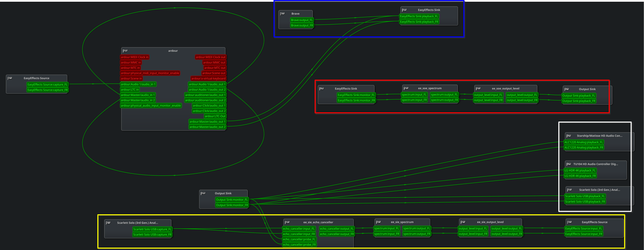Select the ardour:MIDI Clock in port

click(x=135, y=57)
